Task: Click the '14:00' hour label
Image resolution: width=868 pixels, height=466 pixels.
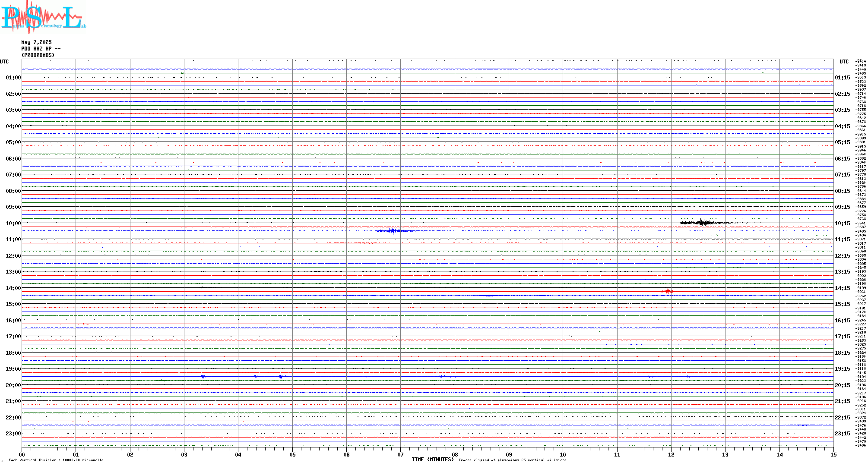Action: [13, 288]
